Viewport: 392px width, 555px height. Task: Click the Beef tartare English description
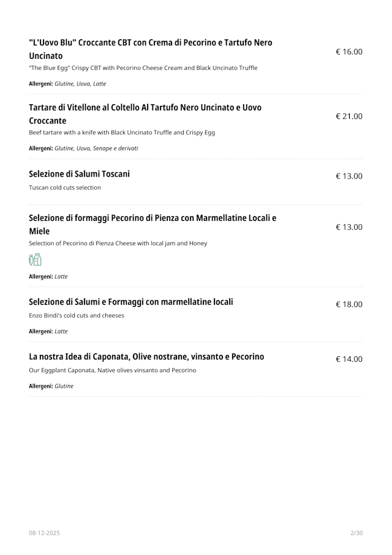pos(121,132)
